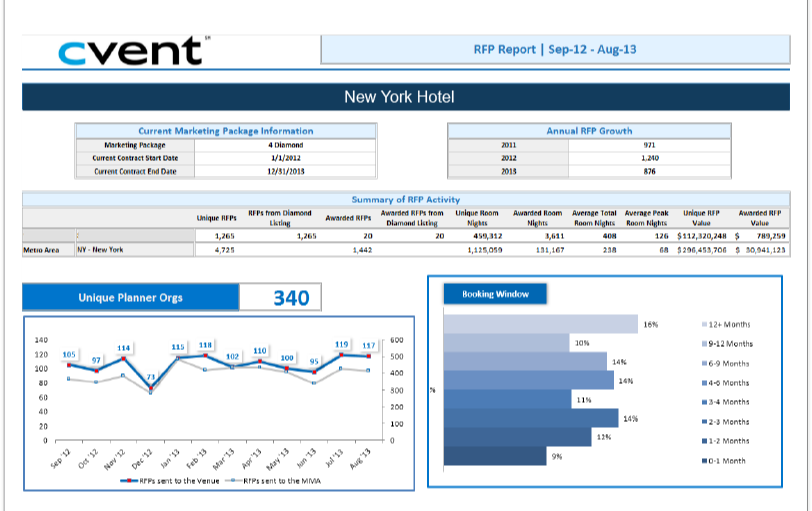Click the 0-1 Month bar at 9%

pos(495,456)
